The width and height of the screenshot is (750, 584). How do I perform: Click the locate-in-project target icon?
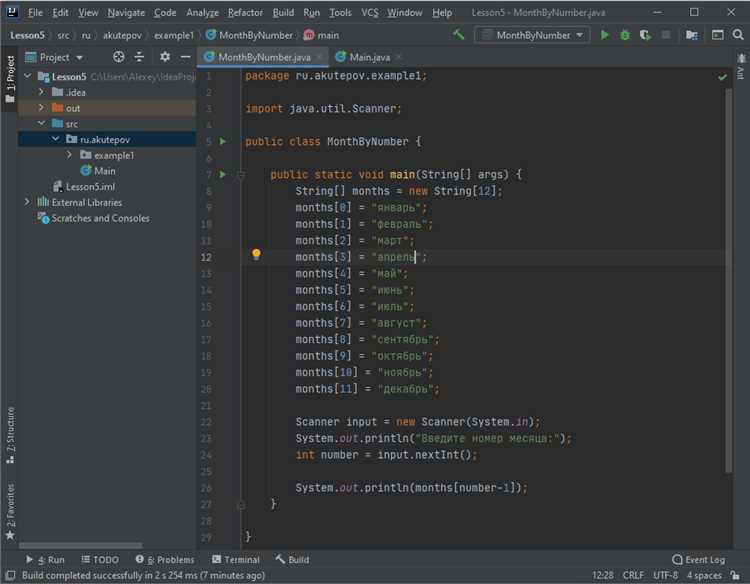(119, 57)
